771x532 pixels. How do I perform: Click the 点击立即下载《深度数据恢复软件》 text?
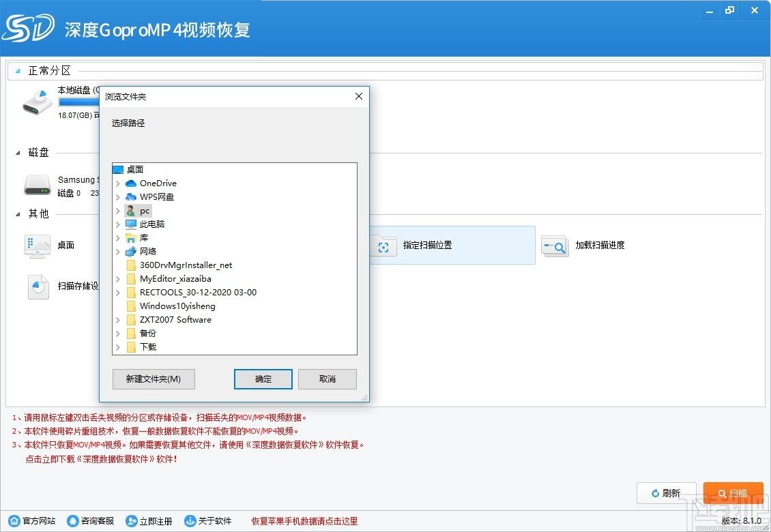(101, 459)
